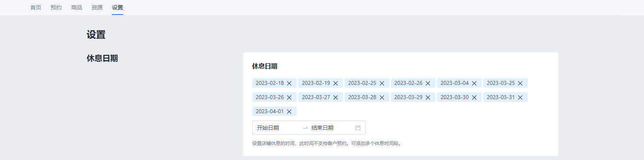Screen dimensions: 644x160
Task: Delete the 2023-03-28 date tag
Action: pos(382,97)
